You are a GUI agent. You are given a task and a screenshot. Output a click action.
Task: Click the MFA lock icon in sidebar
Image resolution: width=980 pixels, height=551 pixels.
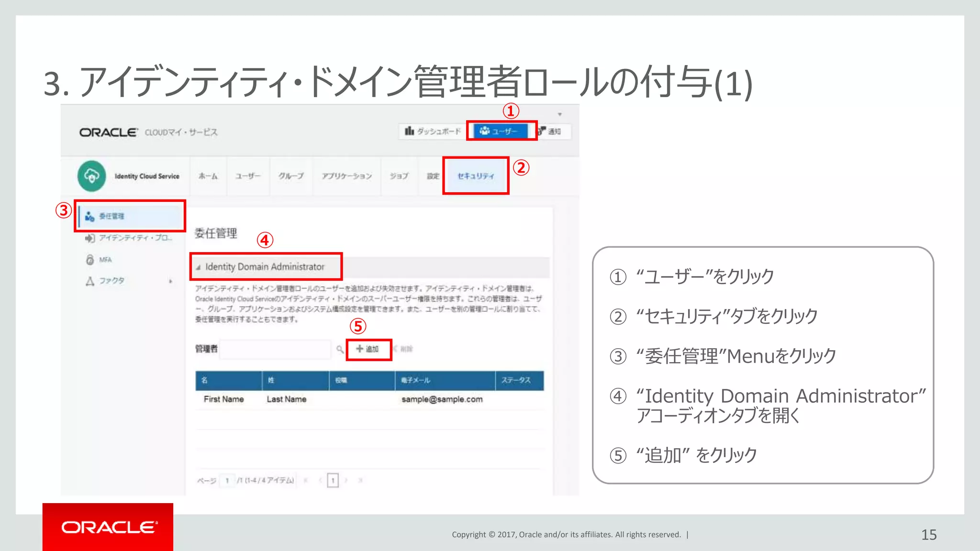(89, 260)
